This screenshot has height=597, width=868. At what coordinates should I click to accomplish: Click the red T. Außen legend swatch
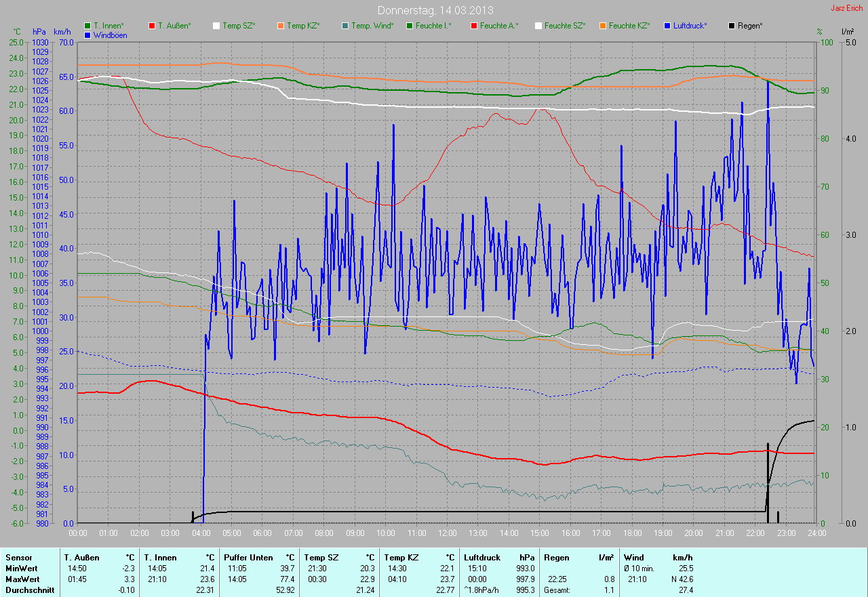(152, 26)
